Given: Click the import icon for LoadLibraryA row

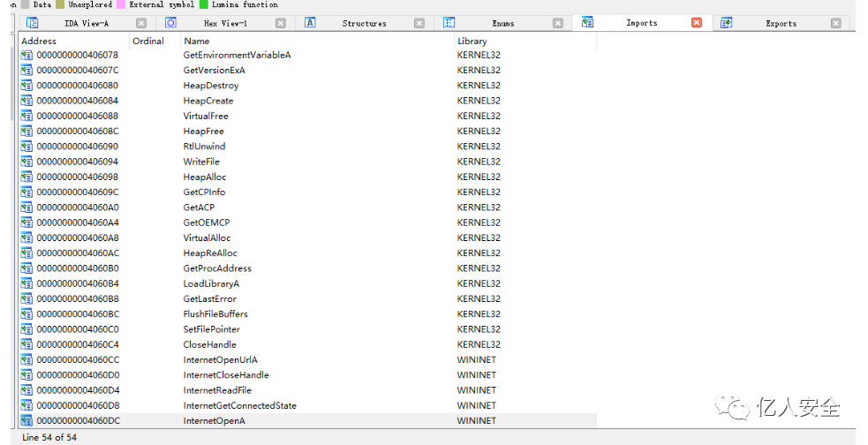Looking at the screenshot, I should click(26, 283).
